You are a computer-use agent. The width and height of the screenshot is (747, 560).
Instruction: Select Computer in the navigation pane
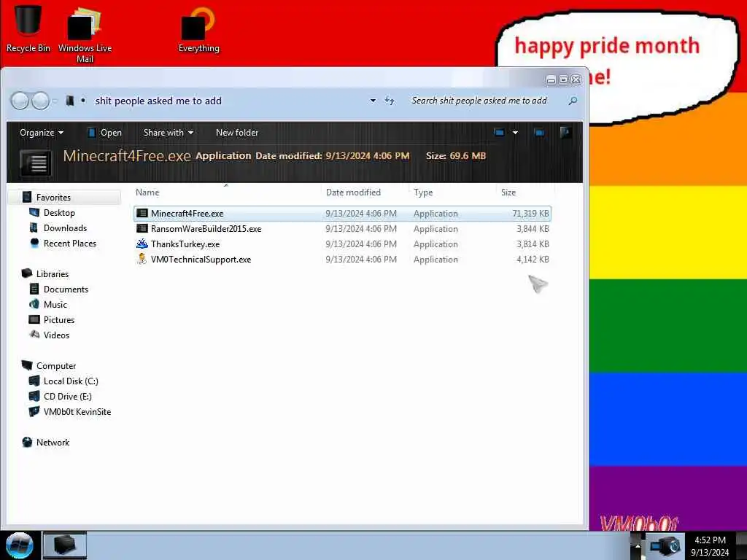click(x=55, y=366)
